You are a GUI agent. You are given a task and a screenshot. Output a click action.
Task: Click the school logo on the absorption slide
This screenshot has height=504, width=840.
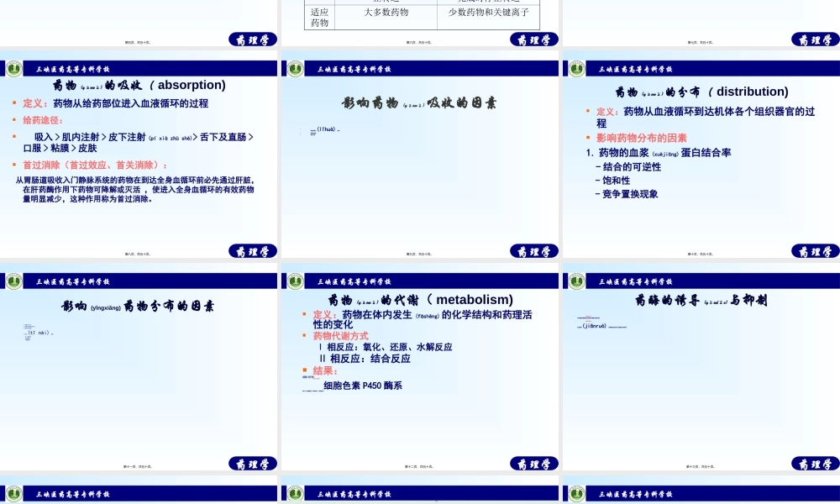click(14, 69)
